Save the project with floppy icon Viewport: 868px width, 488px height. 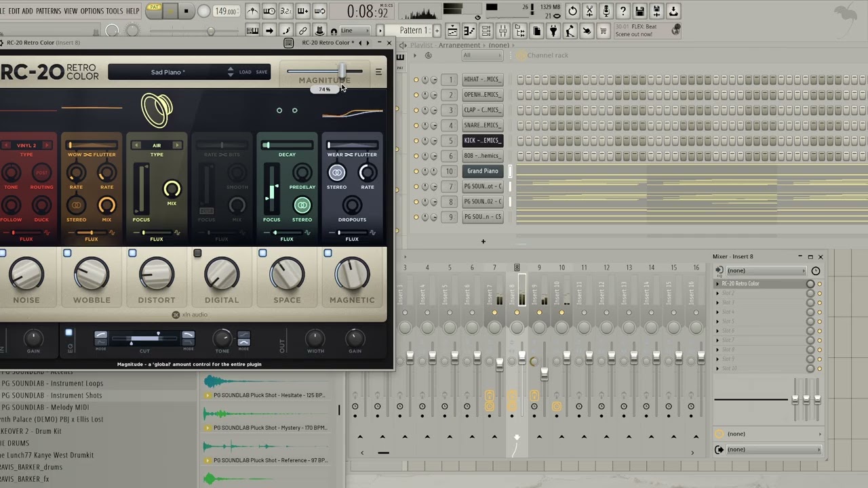coord(639,11)
